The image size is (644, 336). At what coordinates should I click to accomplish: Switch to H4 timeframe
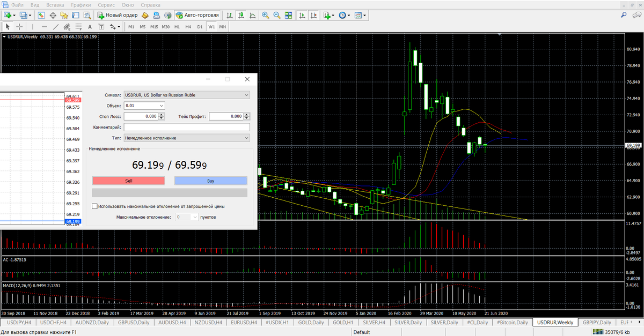pos(188,26)
